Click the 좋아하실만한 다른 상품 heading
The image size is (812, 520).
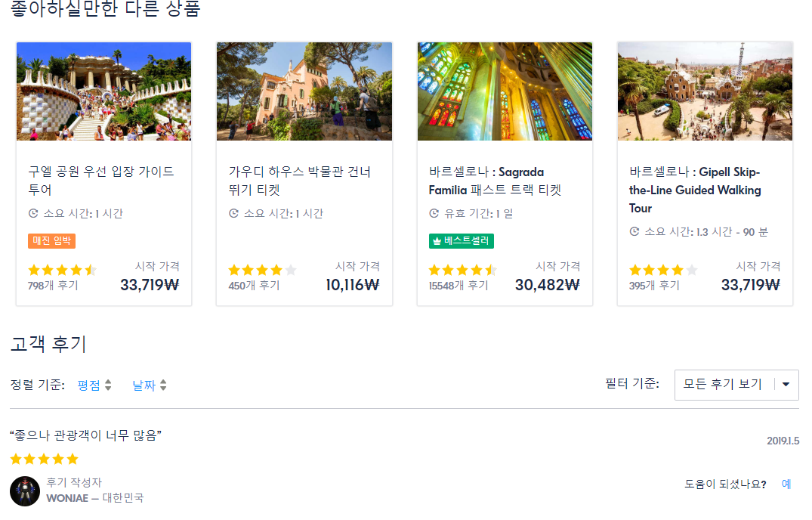(105, 9)
